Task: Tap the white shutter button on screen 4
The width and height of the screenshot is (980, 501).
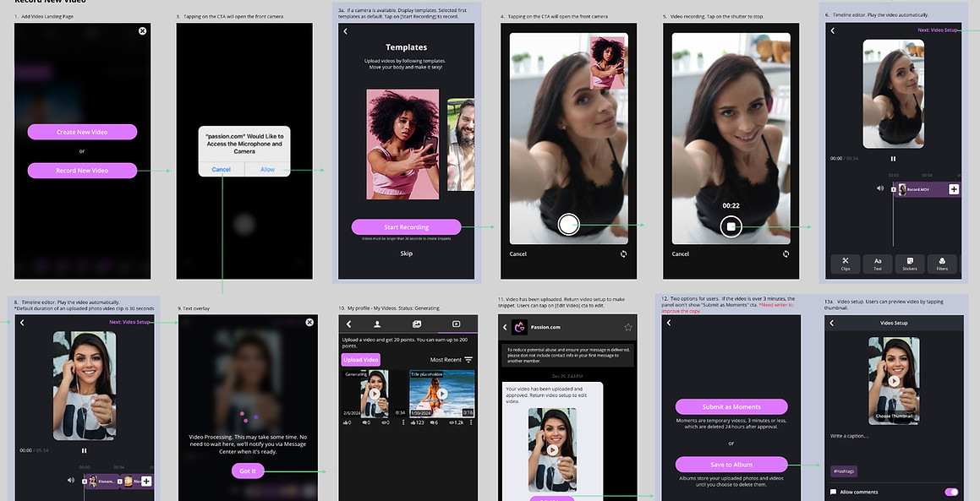Action: [x=568, y=224]
